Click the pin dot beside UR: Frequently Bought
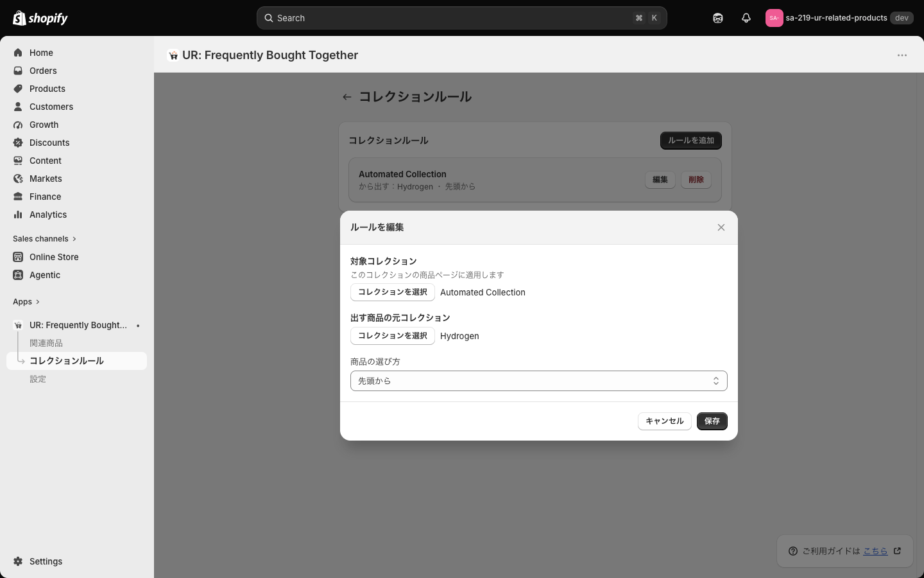The image size is (924, 578). click(138, 326)
